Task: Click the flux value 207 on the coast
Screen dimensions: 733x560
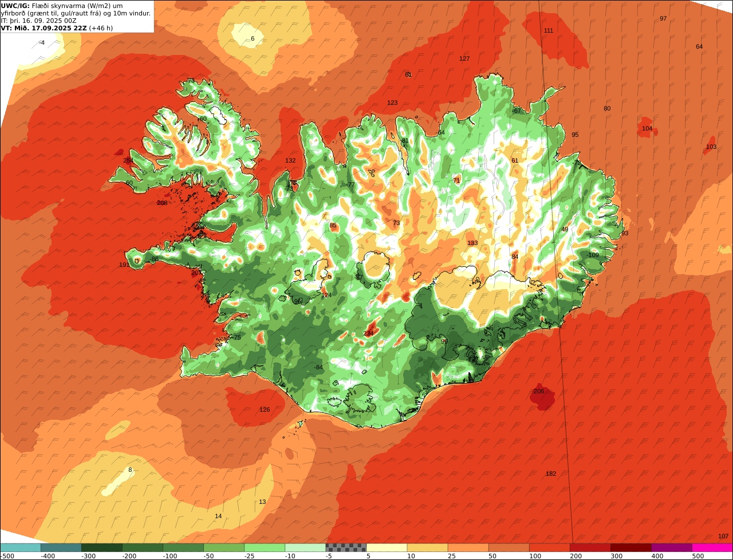Action: pos(196,273)
